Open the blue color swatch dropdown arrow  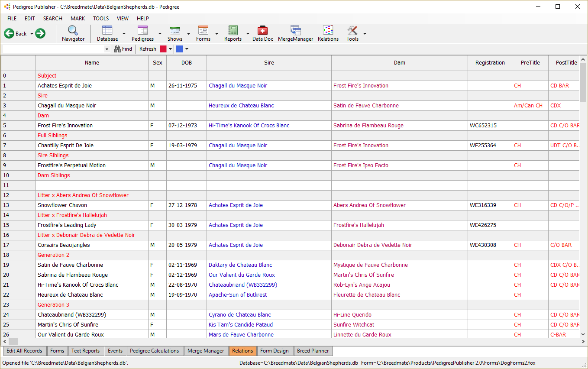pyautogui.click(x=187, y=49)
